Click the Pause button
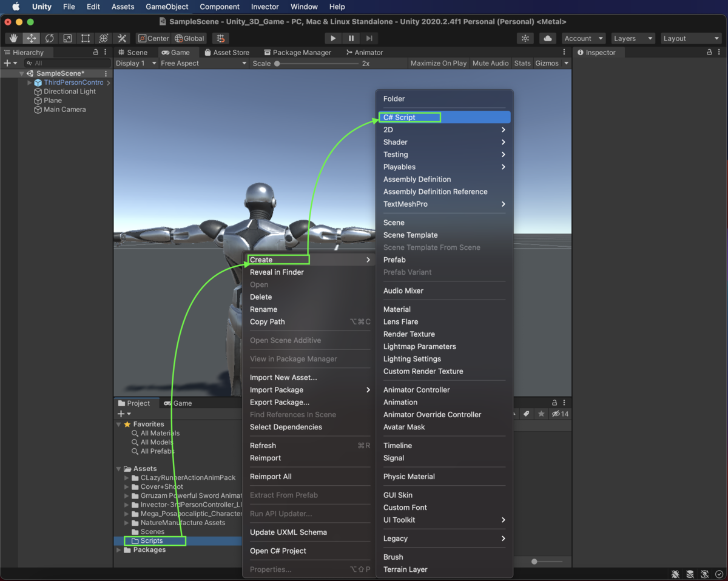This screenshot has height=581, width=728. (351, 38)
